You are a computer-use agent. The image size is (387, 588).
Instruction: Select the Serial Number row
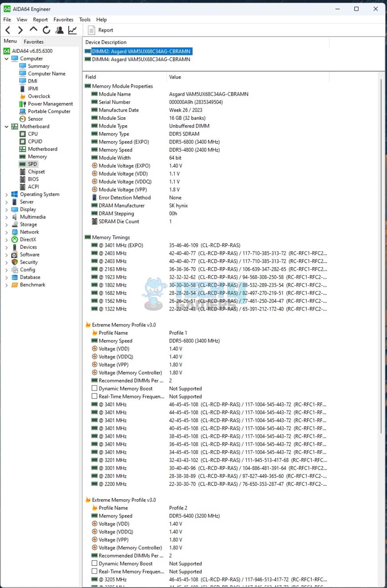pyautogui.click(x=205, y=102)
